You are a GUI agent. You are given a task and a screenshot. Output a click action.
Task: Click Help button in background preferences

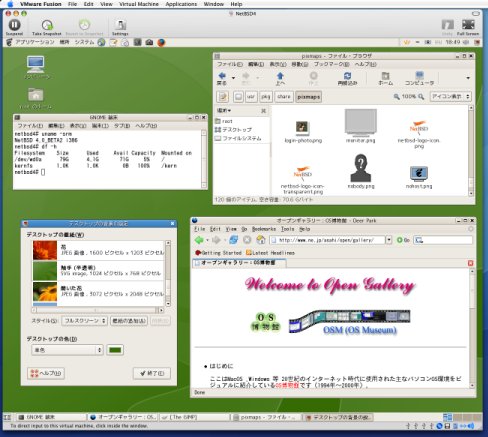click(46, 373)
